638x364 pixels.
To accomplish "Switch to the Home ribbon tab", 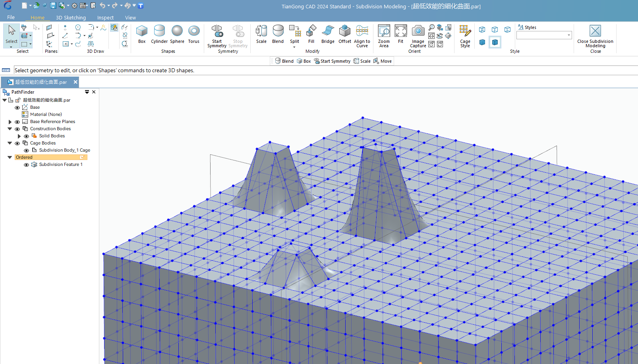I will tap(37, 17).
